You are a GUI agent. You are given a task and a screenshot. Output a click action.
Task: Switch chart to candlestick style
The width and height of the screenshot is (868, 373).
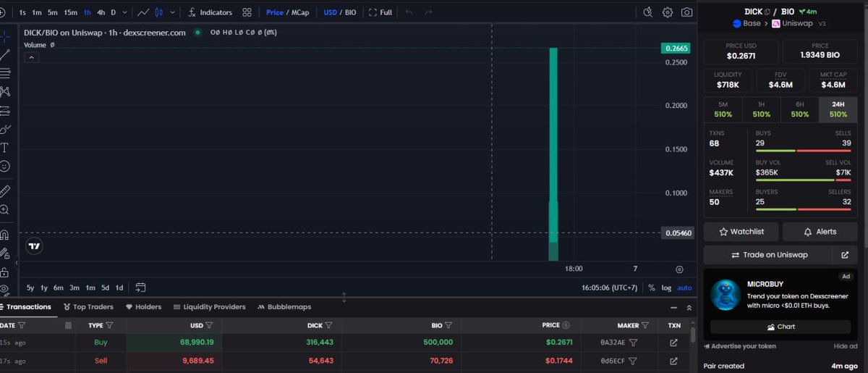160,12
